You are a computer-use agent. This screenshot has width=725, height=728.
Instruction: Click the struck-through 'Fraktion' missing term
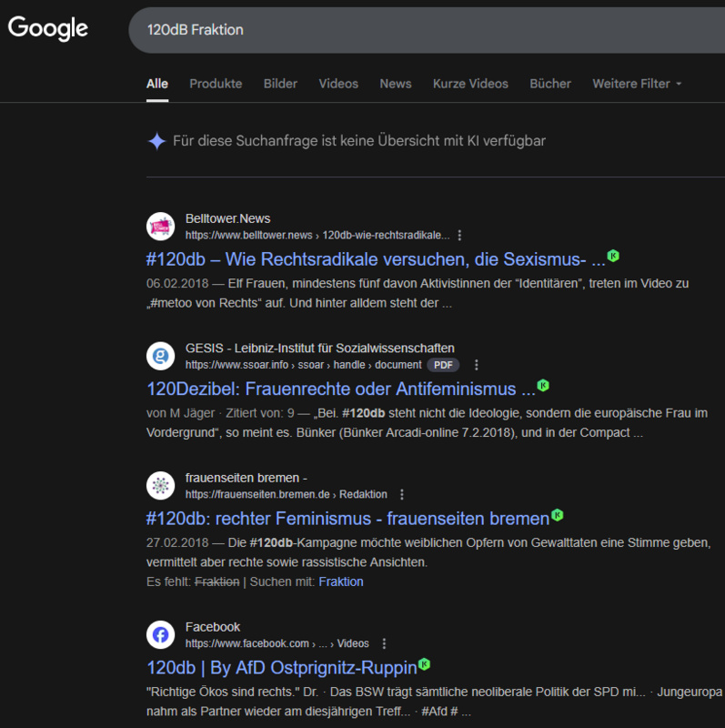pos(216,581)
